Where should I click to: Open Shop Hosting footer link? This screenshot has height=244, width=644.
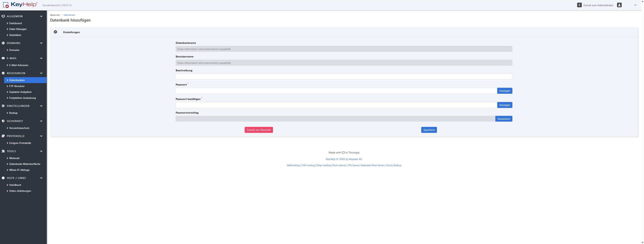(x=324, y=165)
